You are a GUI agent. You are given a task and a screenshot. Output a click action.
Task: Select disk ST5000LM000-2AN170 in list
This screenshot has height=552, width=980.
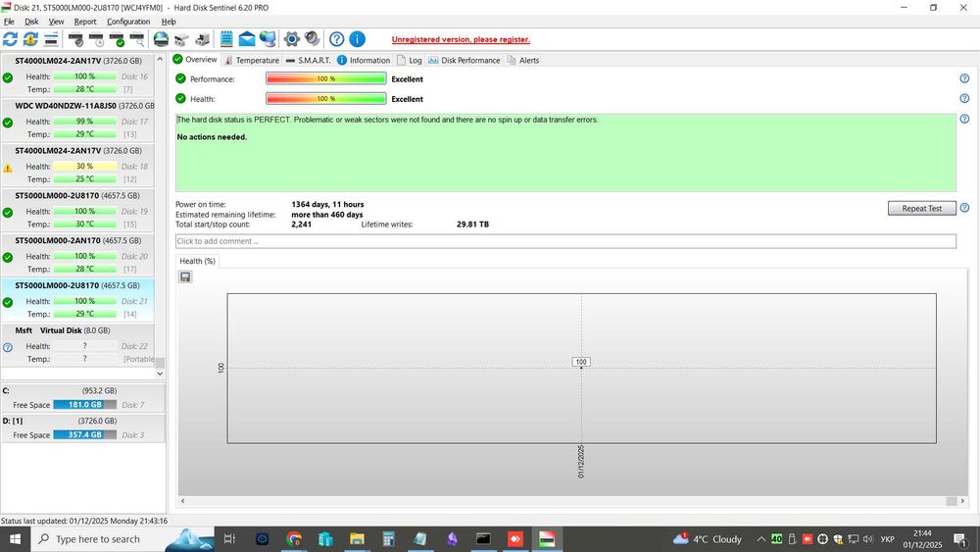point(78,255)
